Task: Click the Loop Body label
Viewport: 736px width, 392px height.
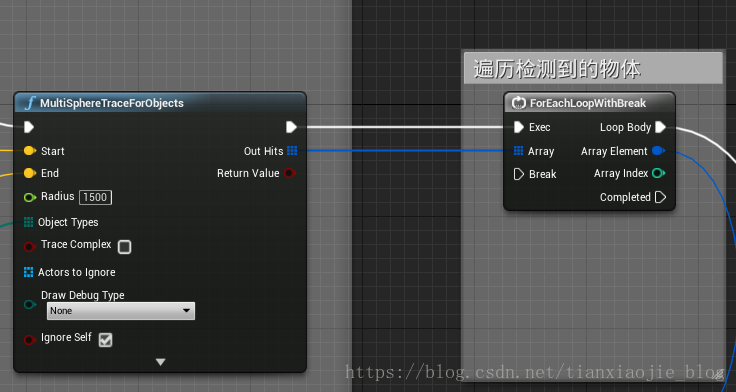Action: coord(625,127)
